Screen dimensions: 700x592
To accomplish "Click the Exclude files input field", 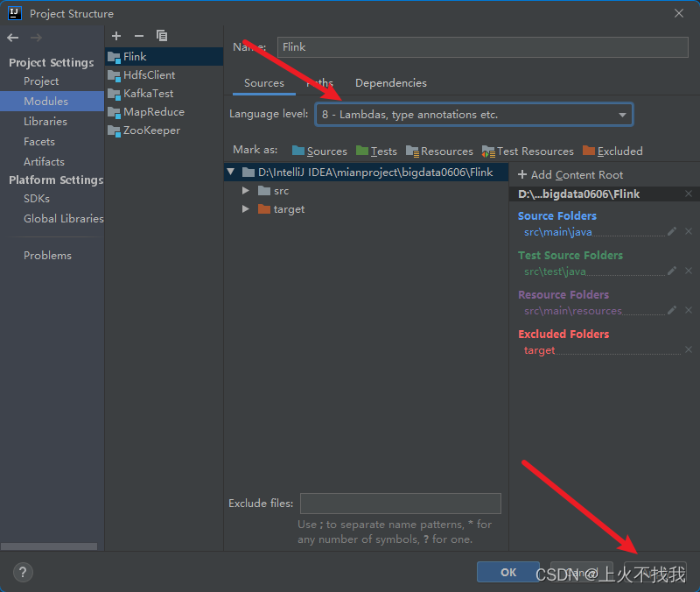I will (x=401, y=504).
